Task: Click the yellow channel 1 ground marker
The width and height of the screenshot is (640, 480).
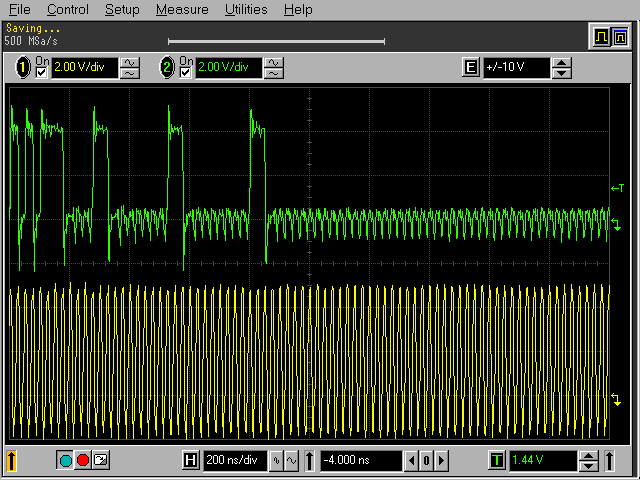Action: click(616, 399)
